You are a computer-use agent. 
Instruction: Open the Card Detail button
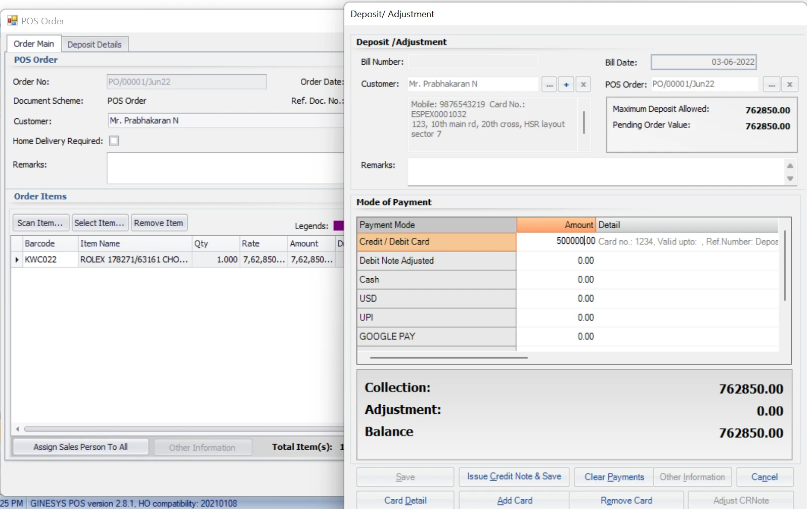point(405,500)
